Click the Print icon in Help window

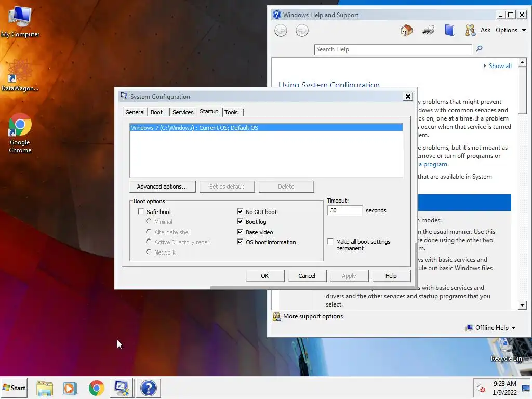point(428,30)
